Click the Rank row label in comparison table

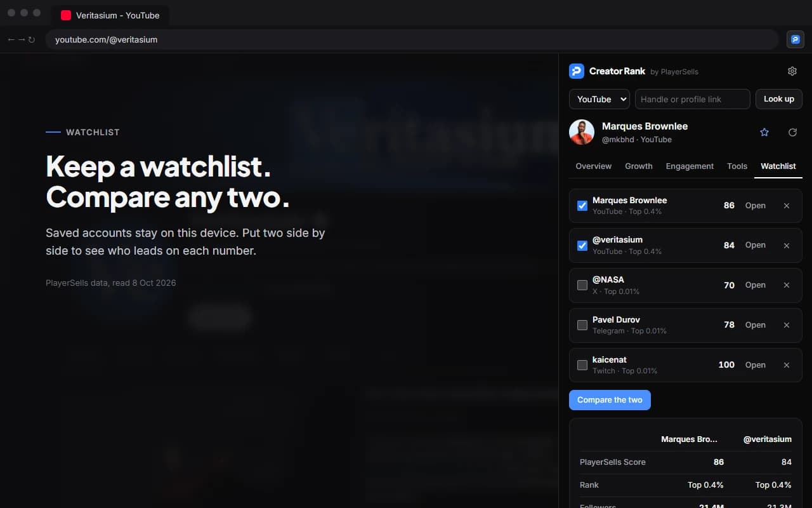click(589, 485)
